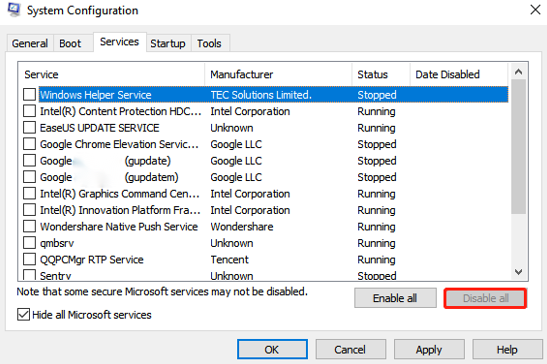The height and width of the screenshot is (364, 547).
Task: Tick the Google (gupdate) service checkbox
Action: 29,160
